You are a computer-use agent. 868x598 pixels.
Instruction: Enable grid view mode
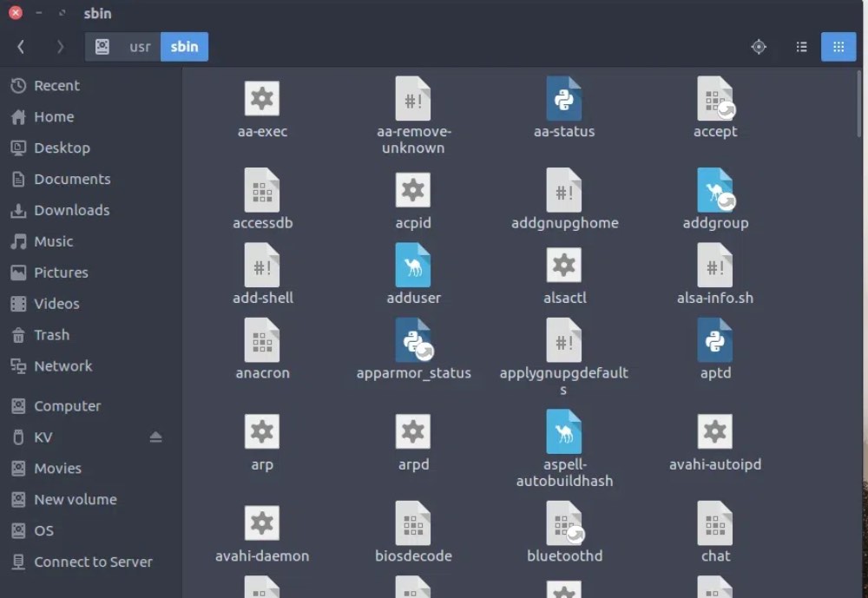(x=838, y=47)
